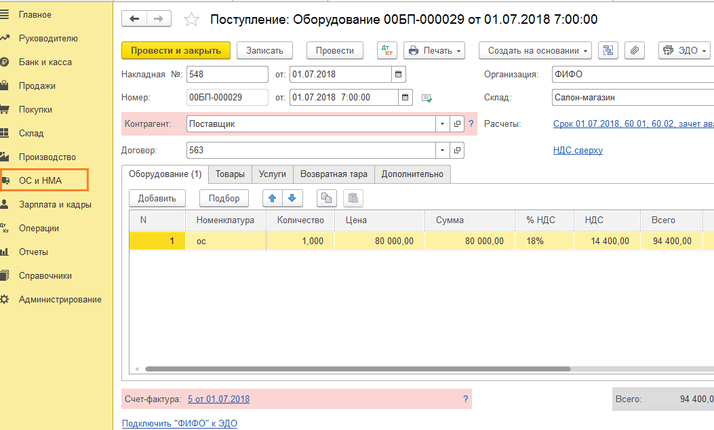
Task: Click the Дт/Кт postings icon
Action: [386, 50]
